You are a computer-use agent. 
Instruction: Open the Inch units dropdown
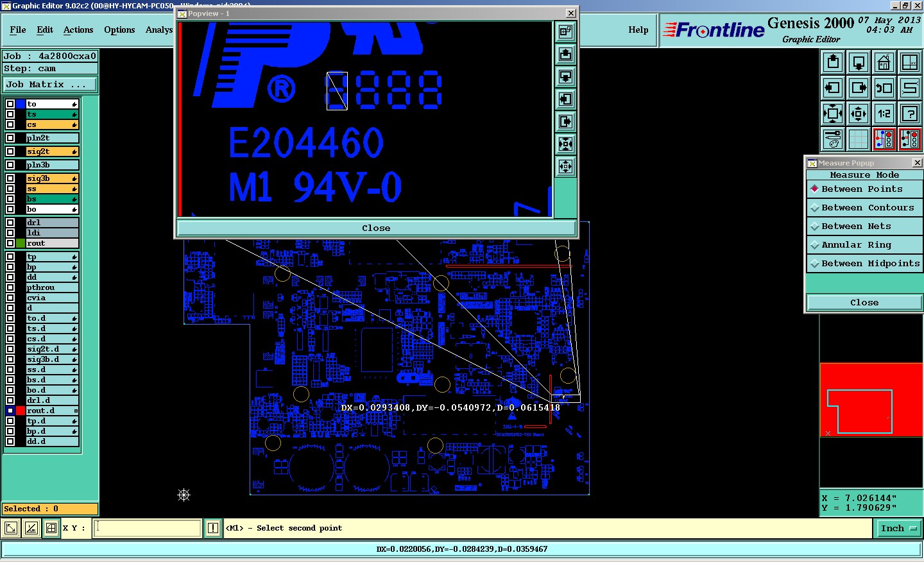(898, 529)
